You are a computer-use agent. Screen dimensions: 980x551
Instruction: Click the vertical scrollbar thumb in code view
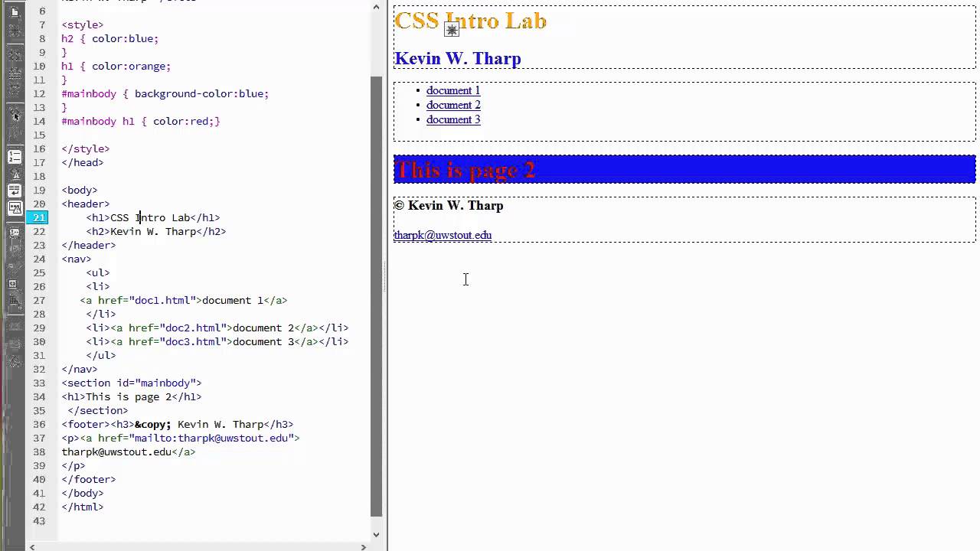coord(376,296)
